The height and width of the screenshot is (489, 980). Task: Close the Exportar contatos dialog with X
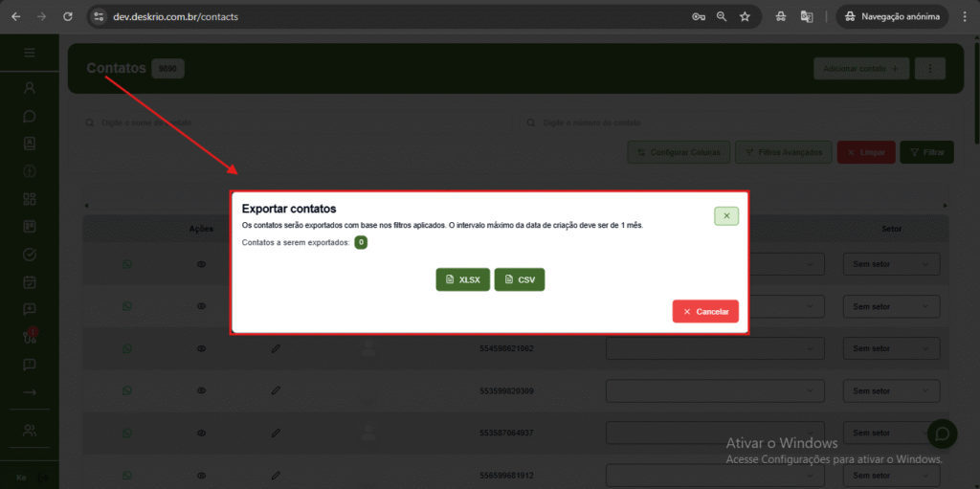tap(726, 216)
